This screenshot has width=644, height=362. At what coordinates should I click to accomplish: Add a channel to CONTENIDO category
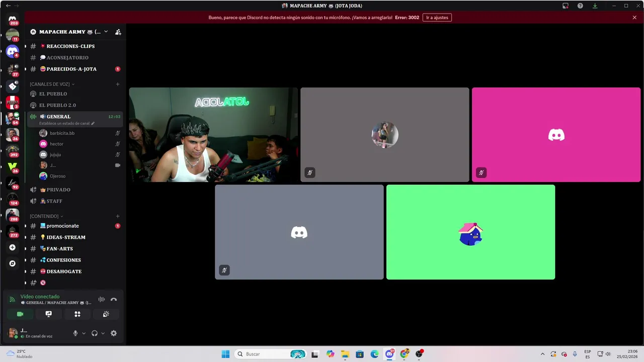[118, 216]
